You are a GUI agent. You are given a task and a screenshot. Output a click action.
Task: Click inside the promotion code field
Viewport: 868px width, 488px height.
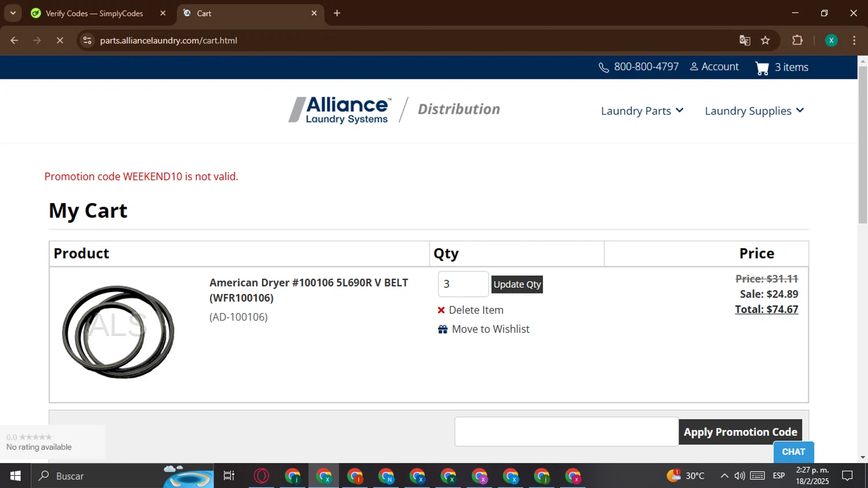click(x=567, y=432)
